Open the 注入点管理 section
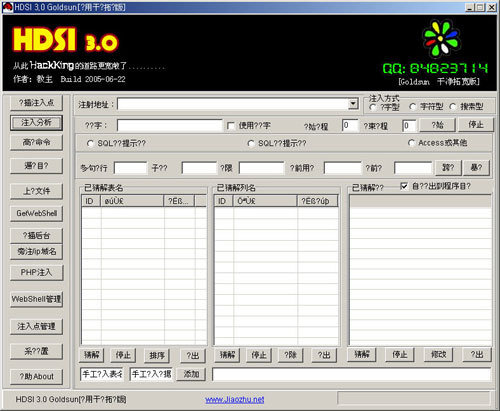This screenshot has width=500, height=411. [x=36, y=327]
